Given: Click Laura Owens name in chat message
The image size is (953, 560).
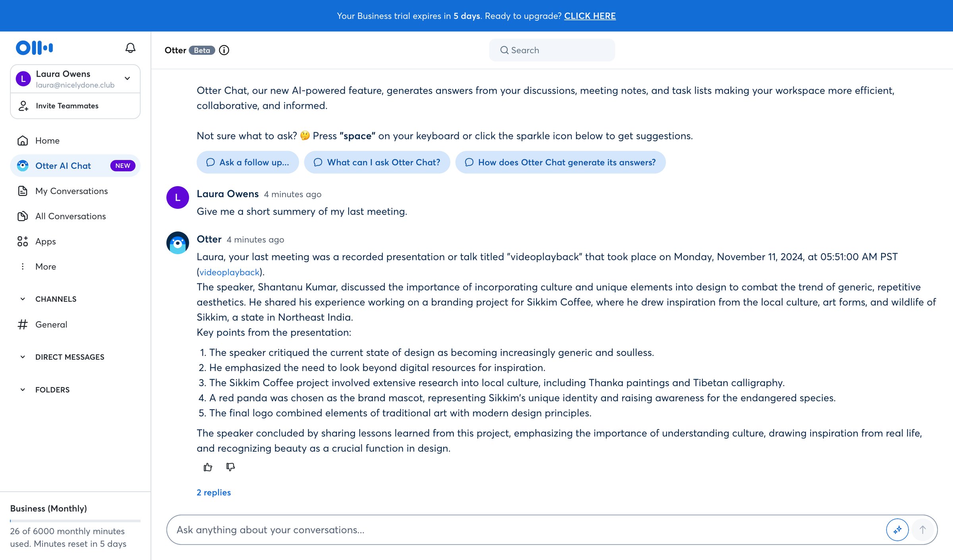Looking at the screenshot, I should point(228,194).
